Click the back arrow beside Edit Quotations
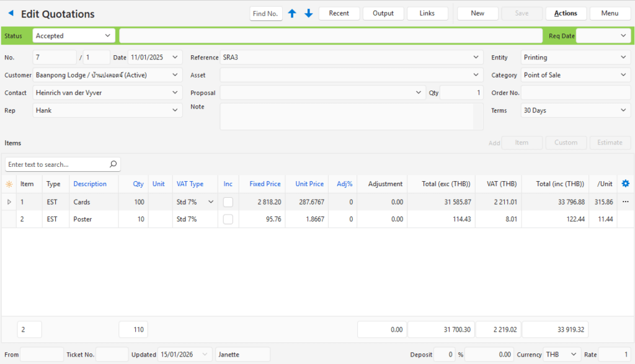 [11, 14]
